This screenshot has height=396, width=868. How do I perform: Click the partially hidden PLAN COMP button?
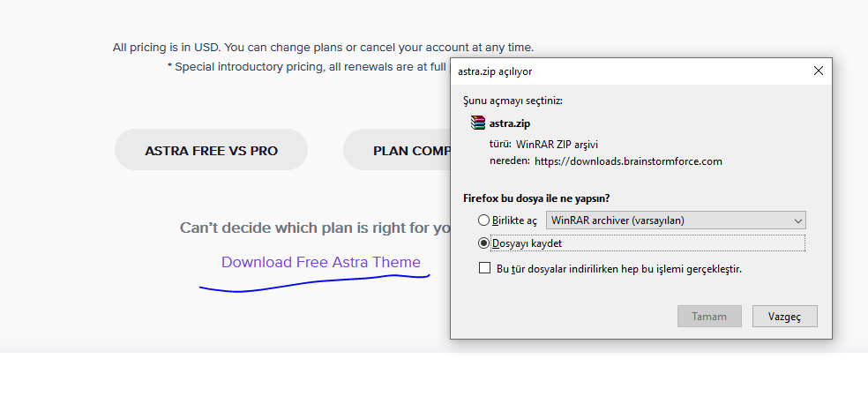pos(396,150)
